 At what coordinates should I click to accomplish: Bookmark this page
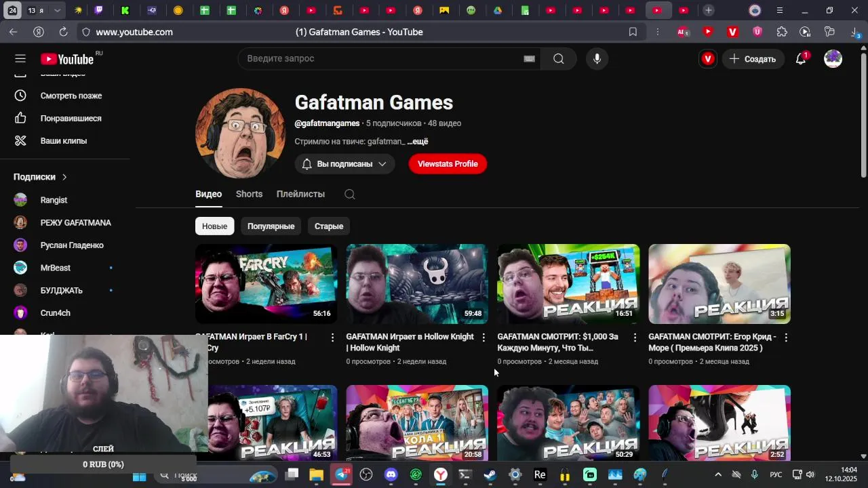tap(633, 32)
